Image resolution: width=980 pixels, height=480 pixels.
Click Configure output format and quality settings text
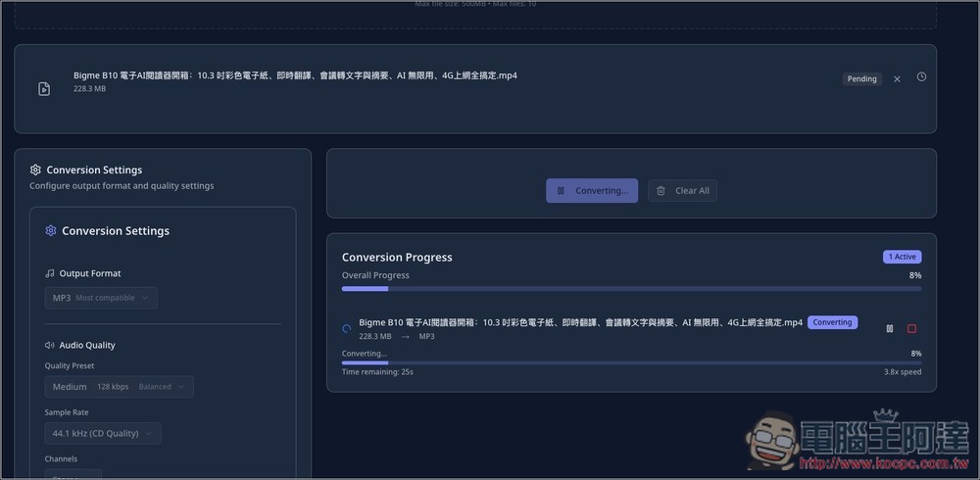122,185
